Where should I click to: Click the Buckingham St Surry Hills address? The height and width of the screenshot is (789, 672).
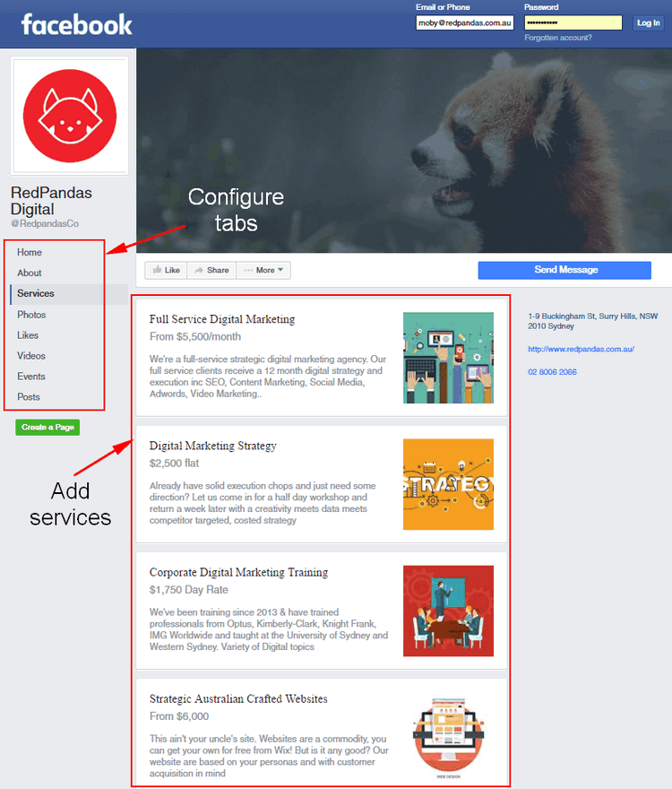click(x=592, y=321)
